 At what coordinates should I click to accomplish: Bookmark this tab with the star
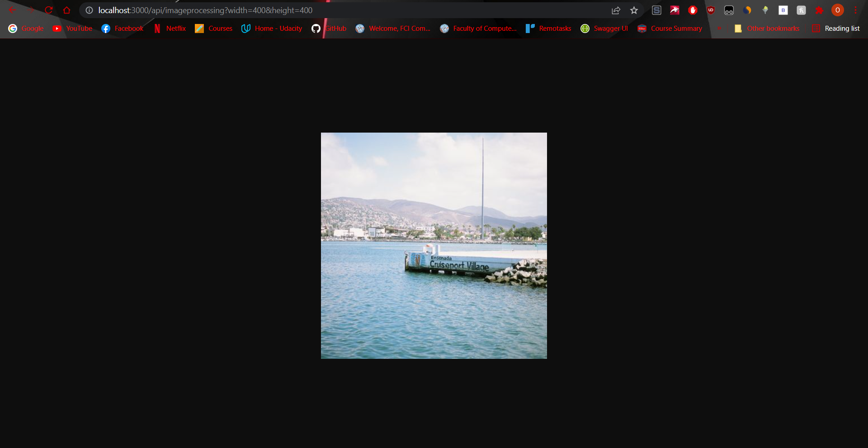[x=634, y=10]
